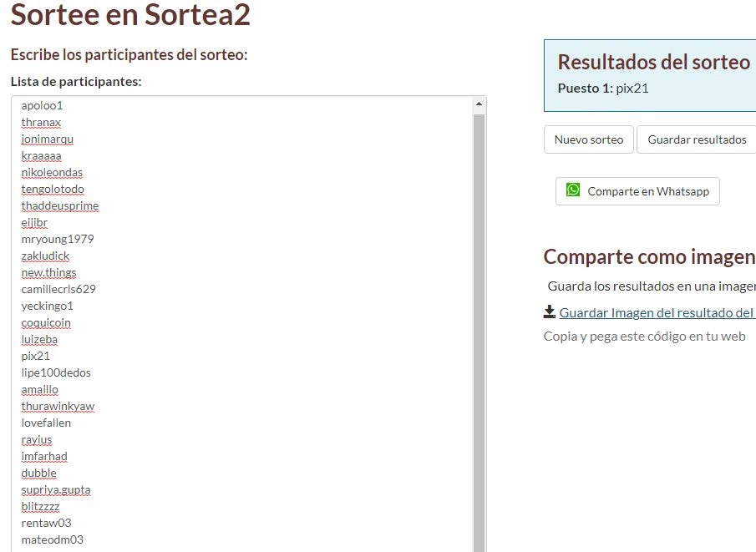Screen dimensions: 756x552
Task: Click the Sortee en Sortea2 title
Action: coord(130,14)
